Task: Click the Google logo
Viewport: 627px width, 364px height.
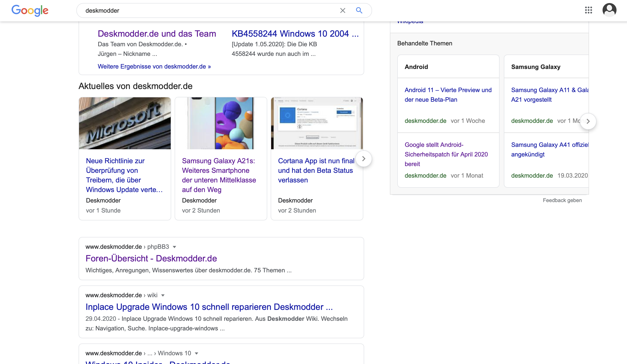Action: [x=30, y=10]
